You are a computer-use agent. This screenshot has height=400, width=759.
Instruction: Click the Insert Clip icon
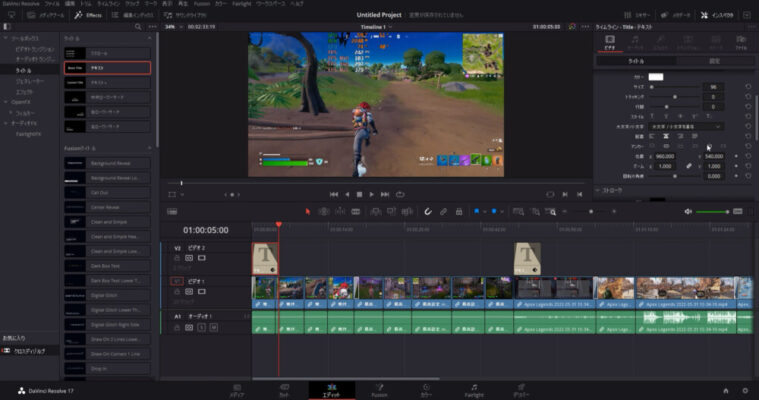pos(375,212)
